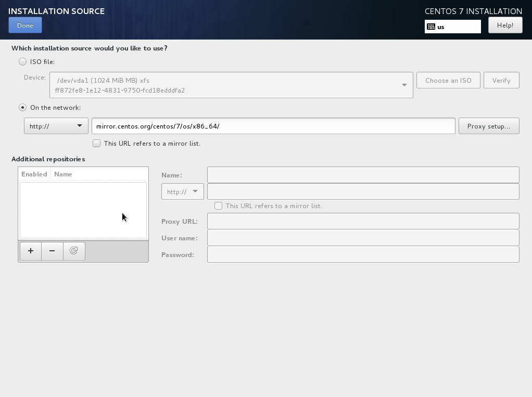532x397 pixels.
Task: Click the keyboard layout icon beside 'us'
Action: [431, 27]
